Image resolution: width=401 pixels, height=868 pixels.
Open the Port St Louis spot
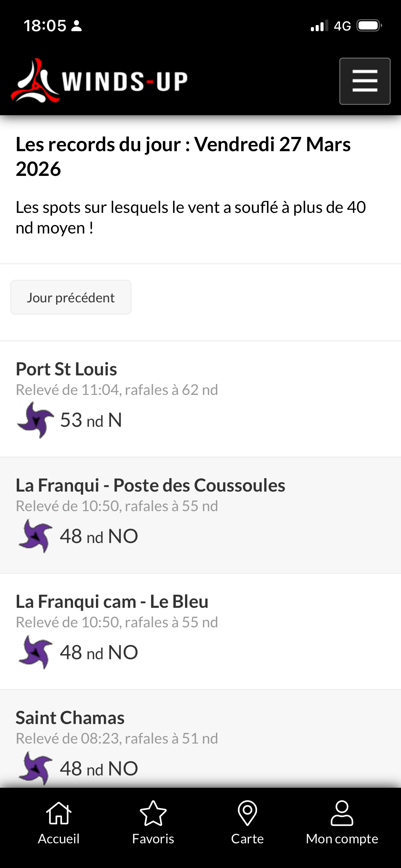pyautogui.click(x=66, y=369)
